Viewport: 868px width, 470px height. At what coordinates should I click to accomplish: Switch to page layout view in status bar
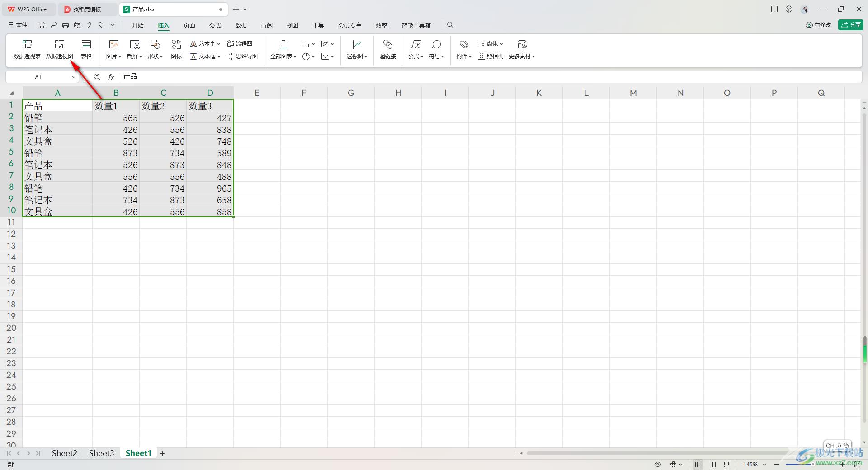click(x=713, y=465)
